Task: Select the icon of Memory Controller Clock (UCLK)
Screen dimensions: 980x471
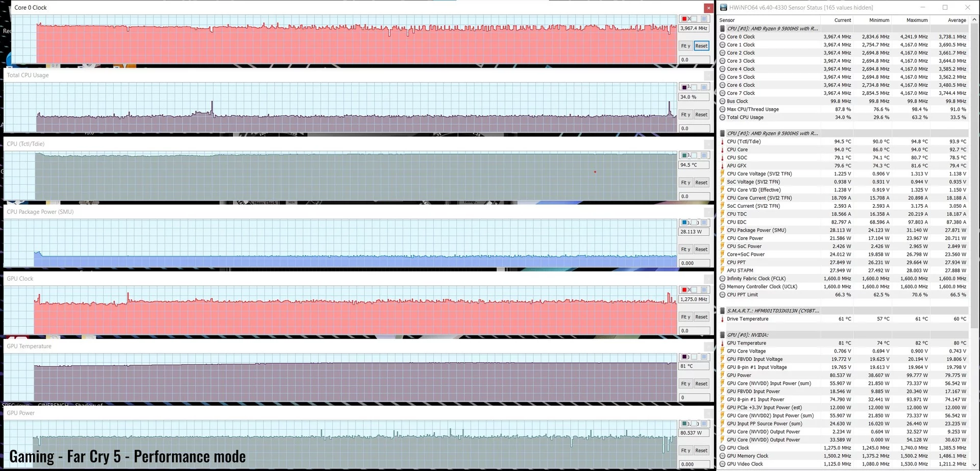Action: coord(722,287)
